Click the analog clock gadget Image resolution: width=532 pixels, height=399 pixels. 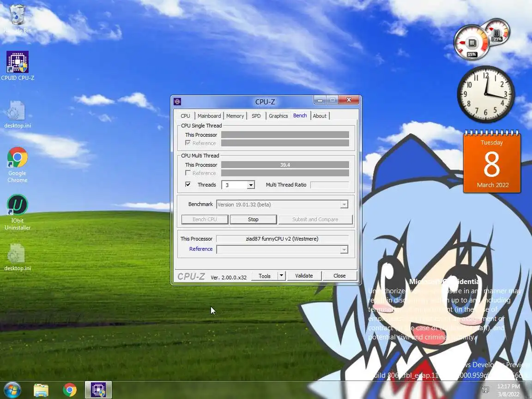point(486,94)
